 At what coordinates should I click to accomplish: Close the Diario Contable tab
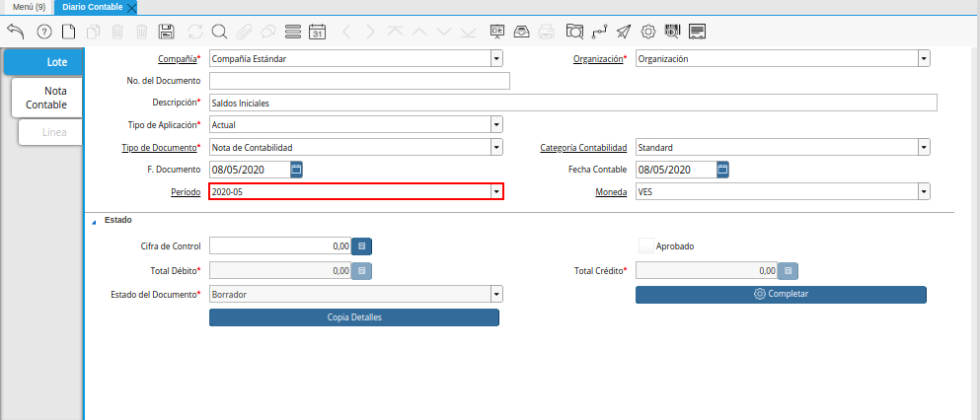pyautogui.click(x=131, y=8)
